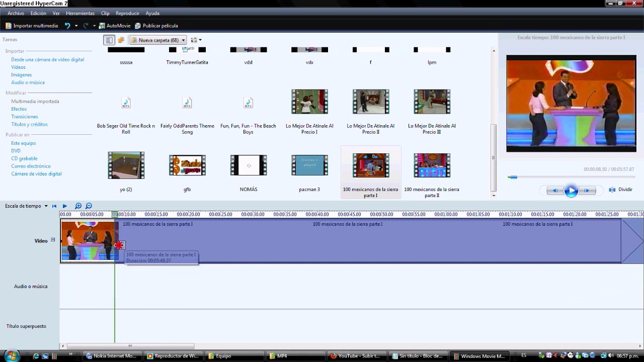Toggle the collections pane view button

121,40
